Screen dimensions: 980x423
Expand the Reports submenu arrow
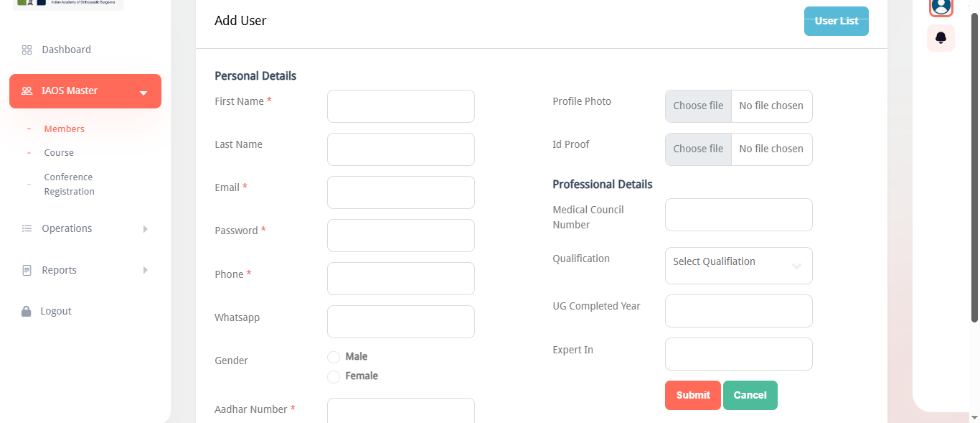click(145, 270)
